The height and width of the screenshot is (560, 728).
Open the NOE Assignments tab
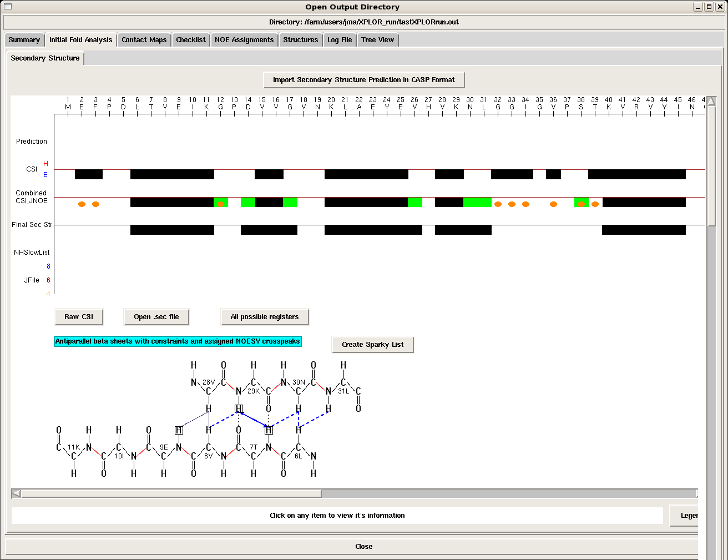tap(244, 40)
